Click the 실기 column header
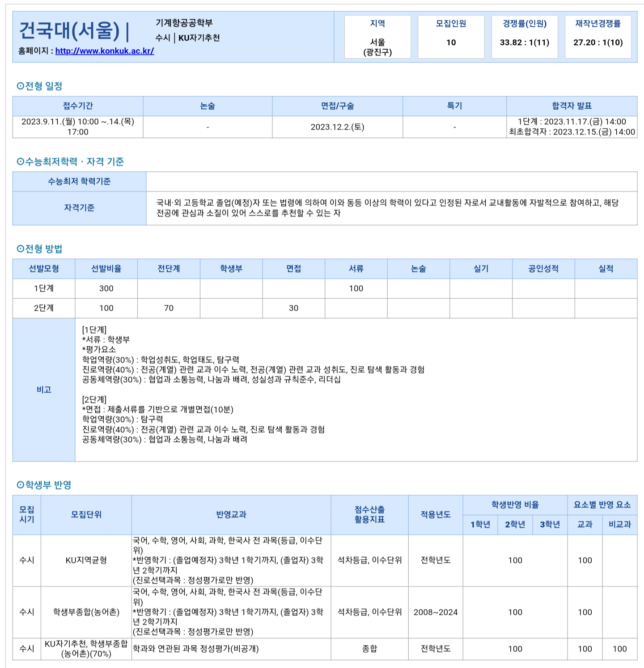Image resolution: width=644 pixels, height=668 pixels. [x=481, y=269]
